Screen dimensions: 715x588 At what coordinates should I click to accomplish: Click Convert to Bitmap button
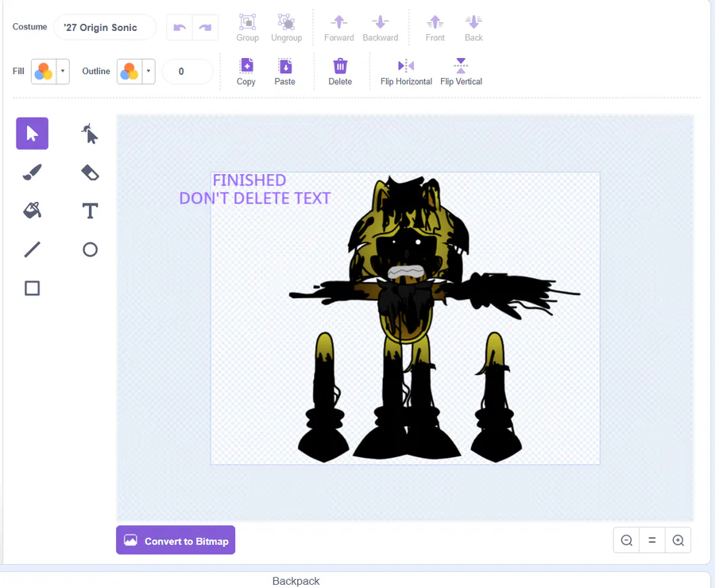pos(176,540)
